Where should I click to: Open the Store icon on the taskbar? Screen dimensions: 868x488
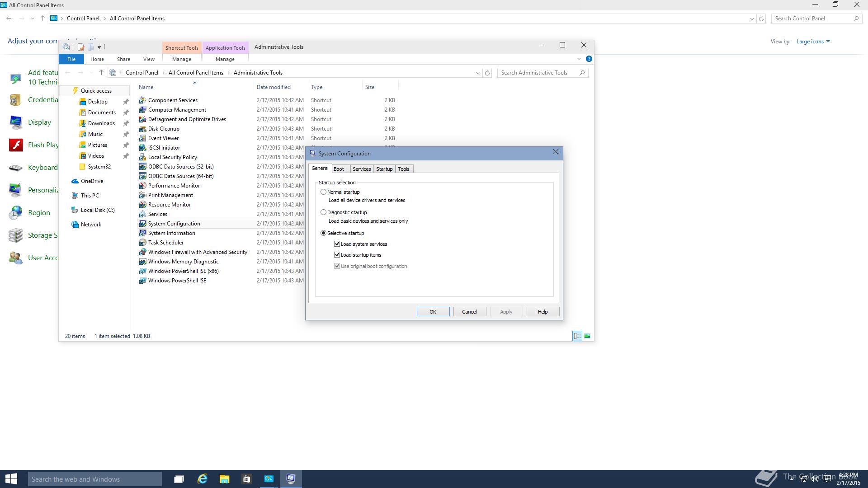[246, 479]
